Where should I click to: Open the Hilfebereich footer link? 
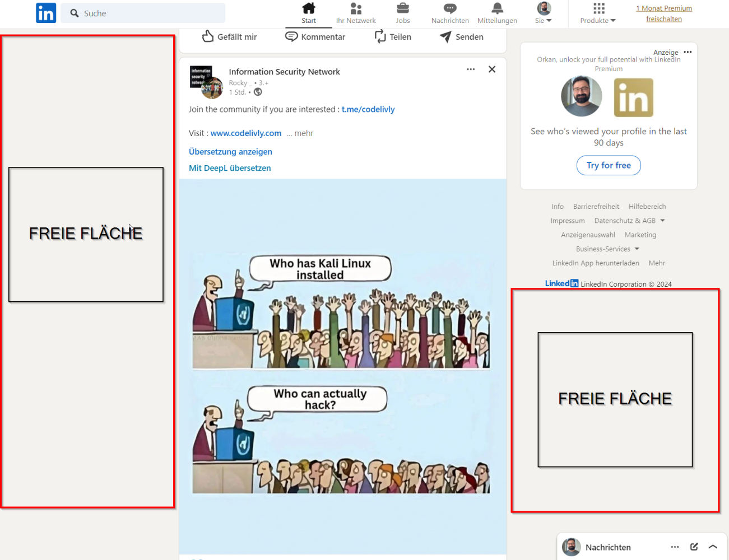tap(647, 207)
